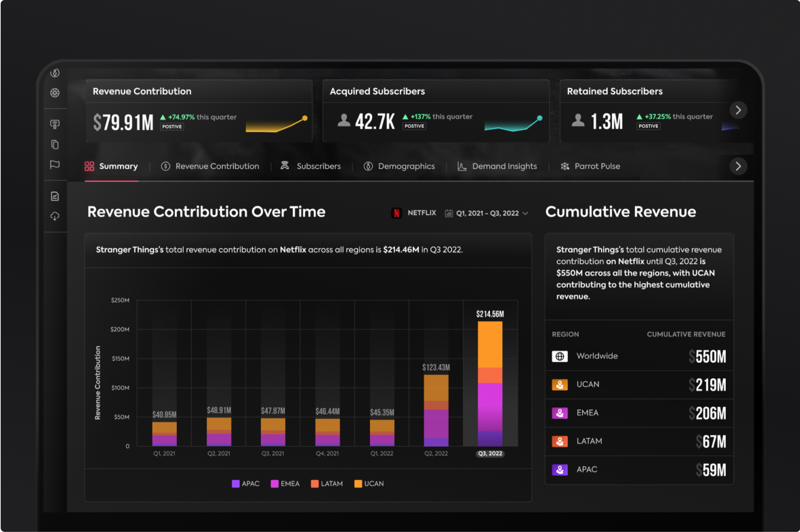Select the Q2, 2021 bar
Viewport: 800px width, 532px height.
click(x=219, y=431)
